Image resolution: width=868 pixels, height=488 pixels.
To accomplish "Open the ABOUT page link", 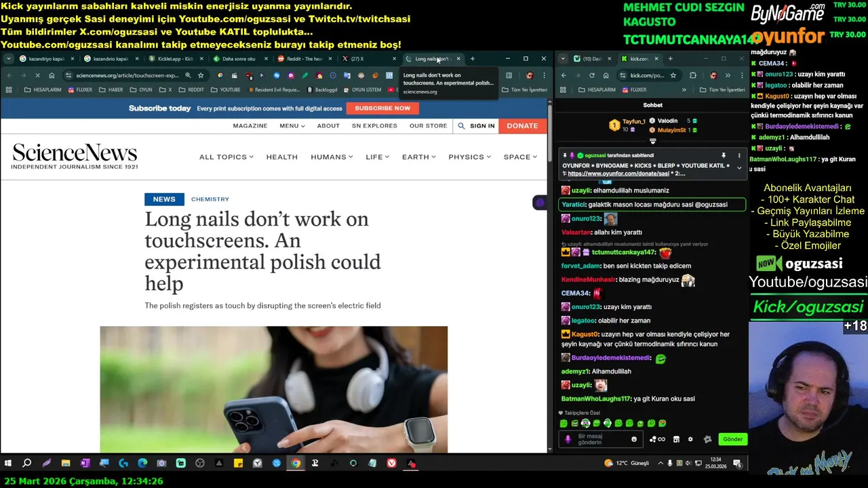I will [x=328, y=125].
